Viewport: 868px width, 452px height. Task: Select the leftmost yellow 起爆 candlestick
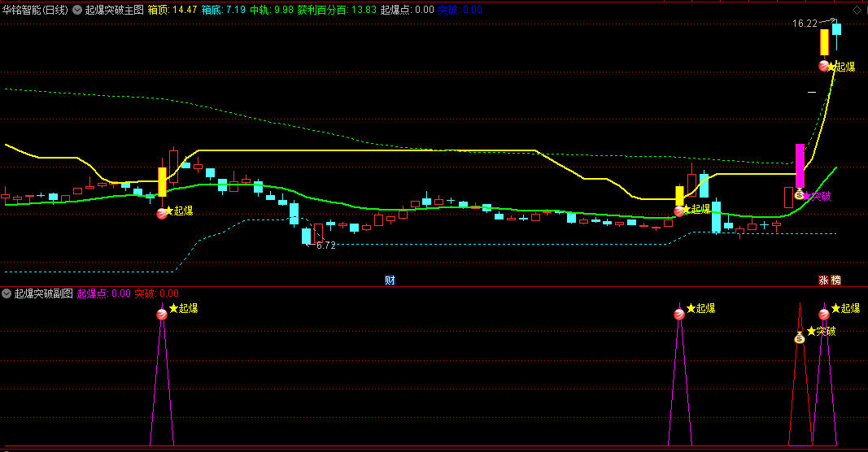pos(162,182)
